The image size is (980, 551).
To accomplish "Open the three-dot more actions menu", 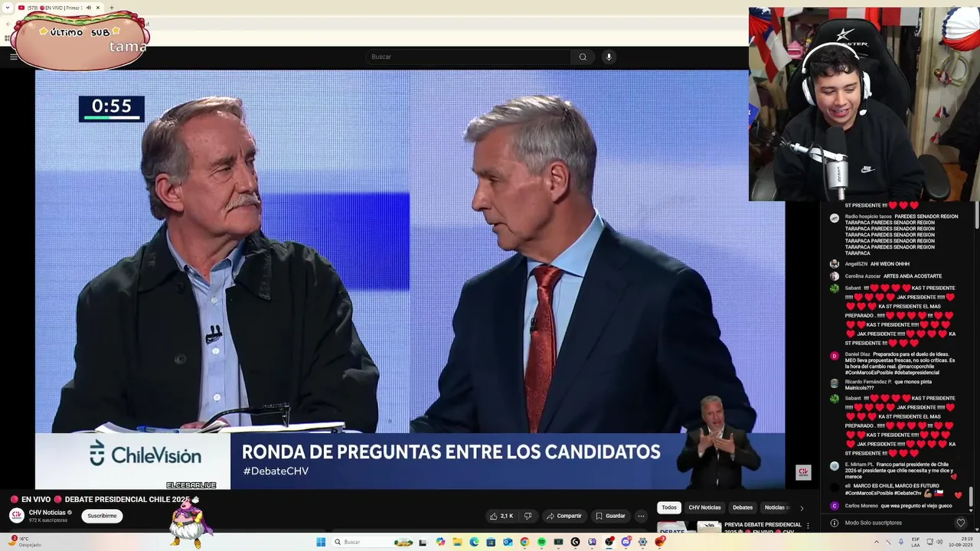I will [x=642, y=516].
